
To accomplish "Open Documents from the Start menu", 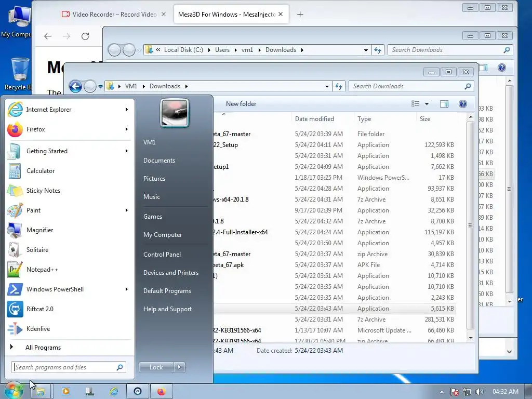I will pos(159,161).
